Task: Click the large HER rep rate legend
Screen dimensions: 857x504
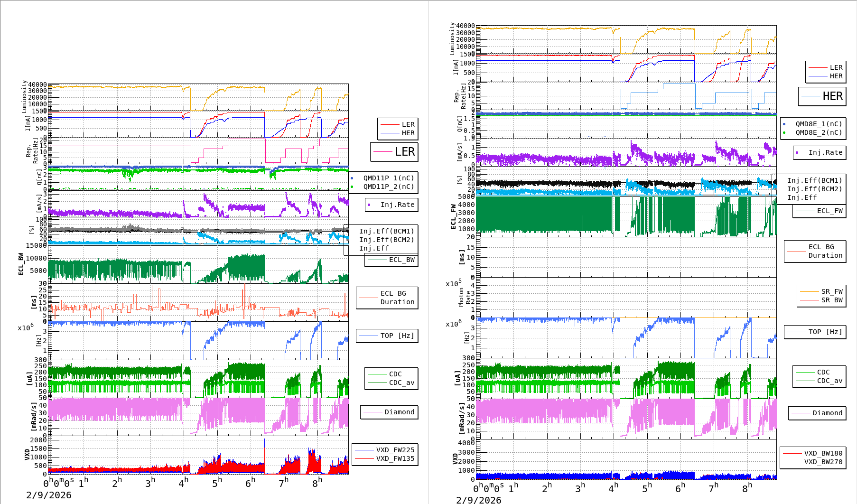Action: pyautogui.click(x=822, y=96)
